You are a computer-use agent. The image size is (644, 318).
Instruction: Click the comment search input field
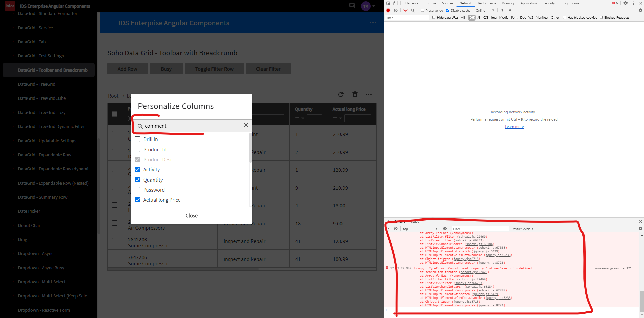192,126
